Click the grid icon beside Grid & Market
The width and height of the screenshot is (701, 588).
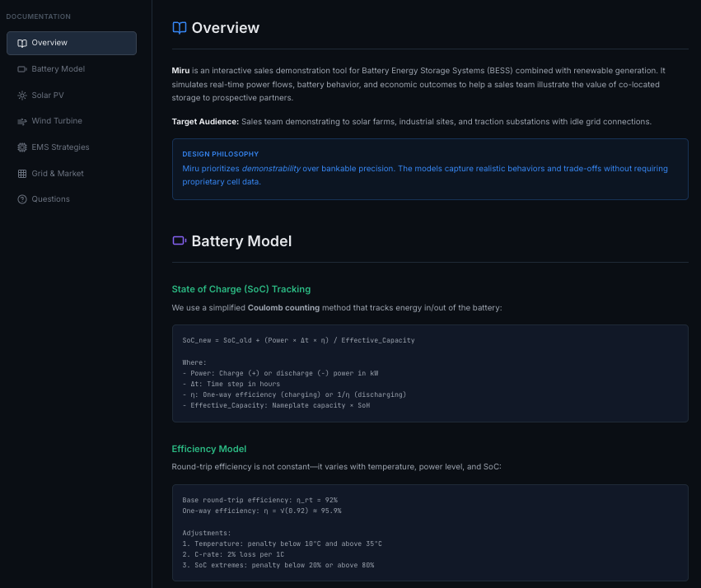click(21, 173)
